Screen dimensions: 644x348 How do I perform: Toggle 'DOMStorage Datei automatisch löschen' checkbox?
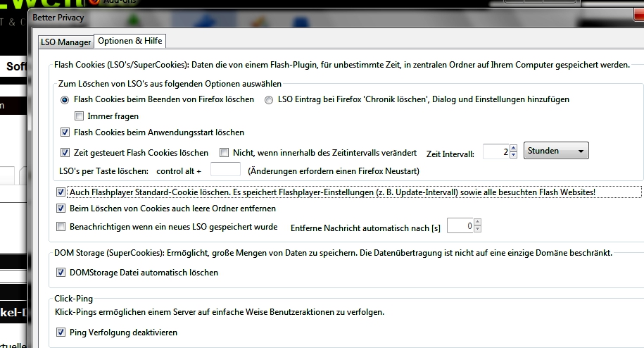point(61,272)
